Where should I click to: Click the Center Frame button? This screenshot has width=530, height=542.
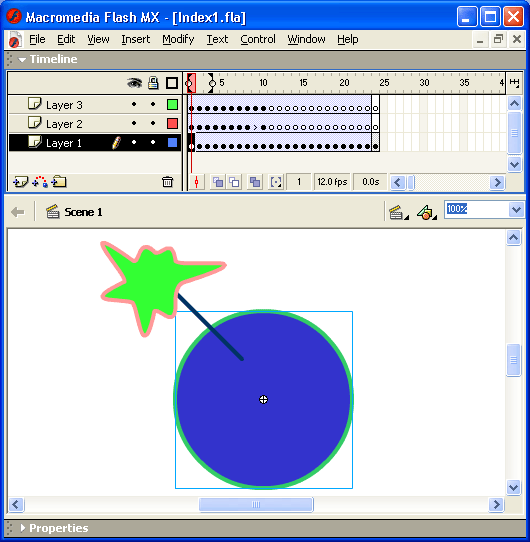coord(196,182)
